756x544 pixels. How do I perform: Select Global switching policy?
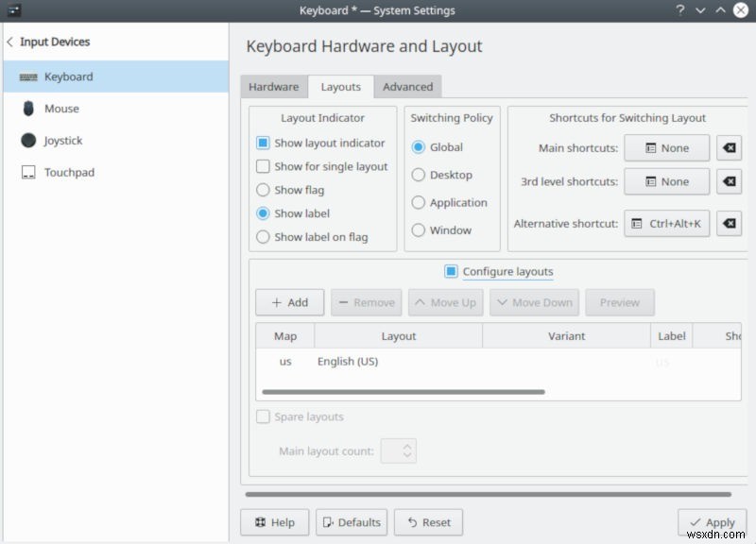click(x=419, y=147)
